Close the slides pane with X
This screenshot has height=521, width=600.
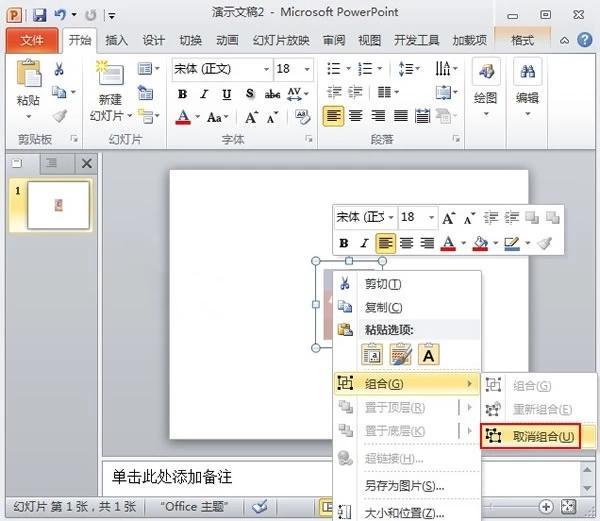pos(87,164)
